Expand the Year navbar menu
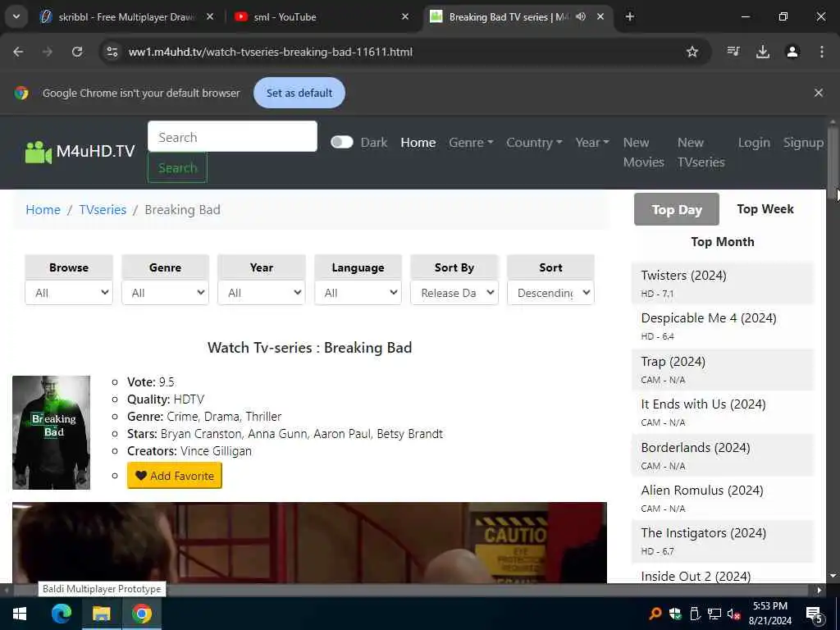The height and width of the screenshot is (630, 840). tap(592, 143)
